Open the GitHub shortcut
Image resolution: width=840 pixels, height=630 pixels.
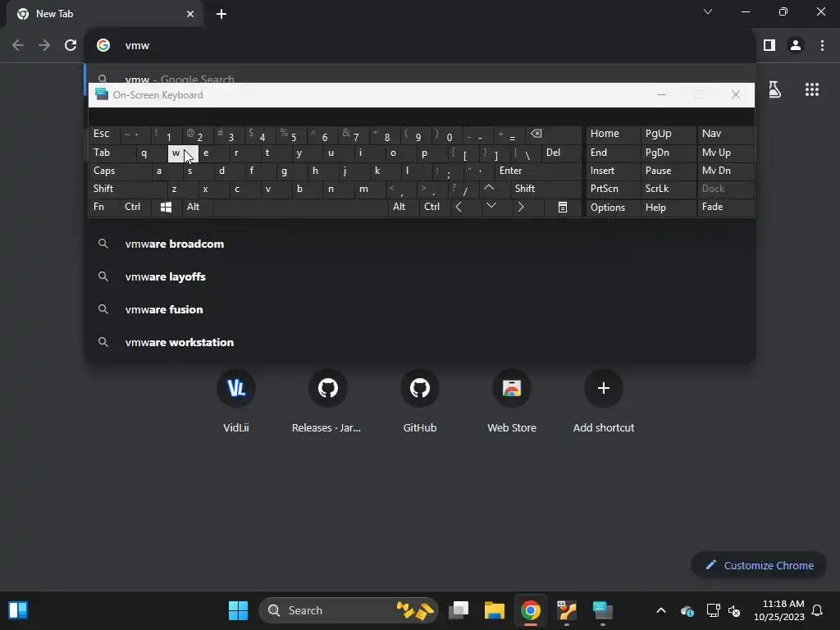tap(419, 400)
